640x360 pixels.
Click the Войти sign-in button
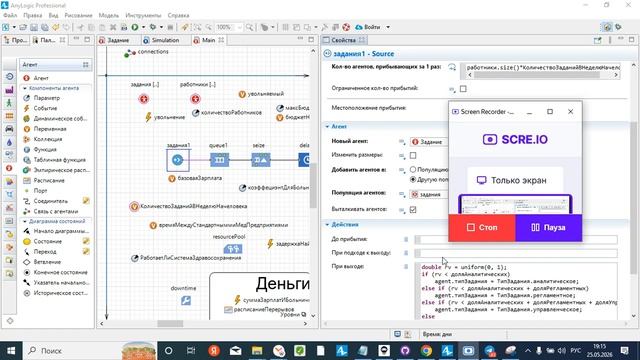click(x=368, y=27)
